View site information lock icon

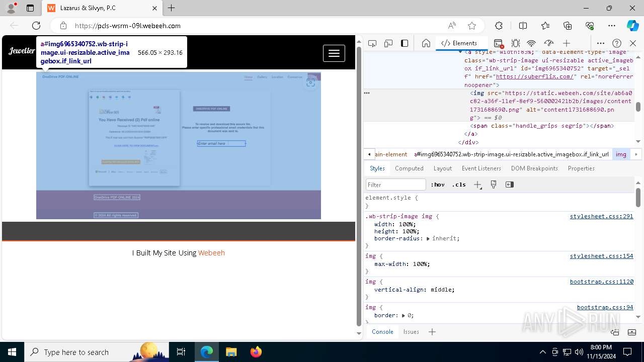point(63,26)
